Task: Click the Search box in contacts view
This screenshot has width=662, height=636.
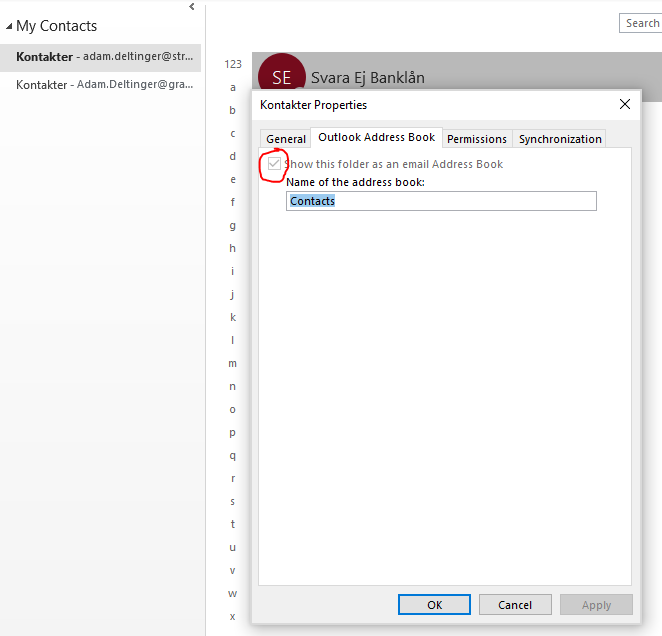Action: [x=640, y=23]
